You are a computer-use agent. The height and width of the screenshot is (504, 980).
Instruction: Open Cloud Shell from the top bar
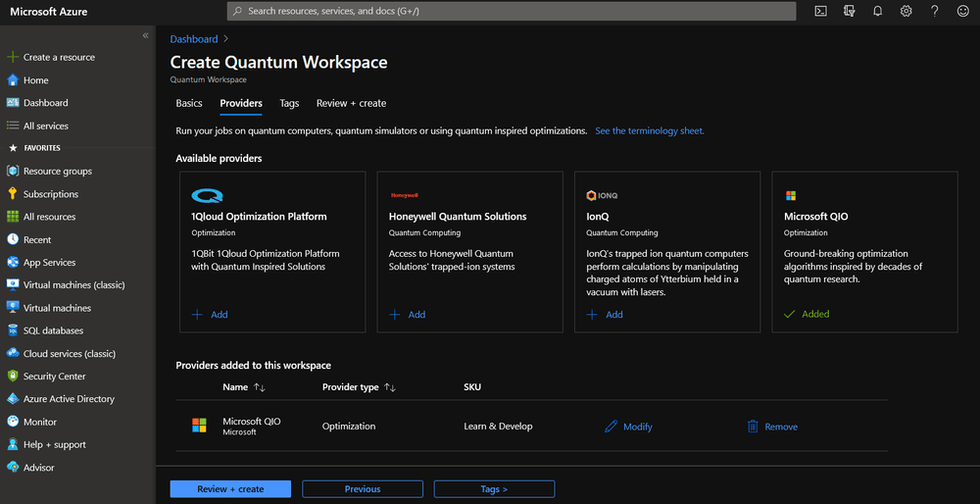pyautogui.click(x=820, y=11)
